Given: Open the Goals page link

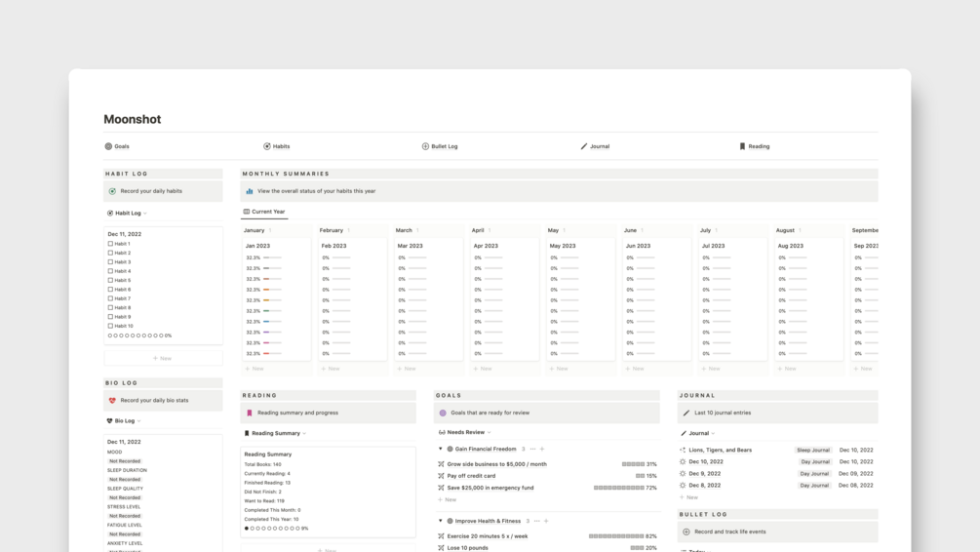Looking at the screenshot, I should pyautogui.click(x=117, y=146).
